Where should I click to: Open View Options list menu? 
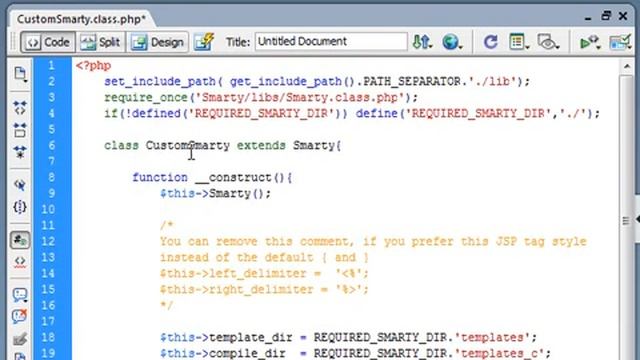519,42
